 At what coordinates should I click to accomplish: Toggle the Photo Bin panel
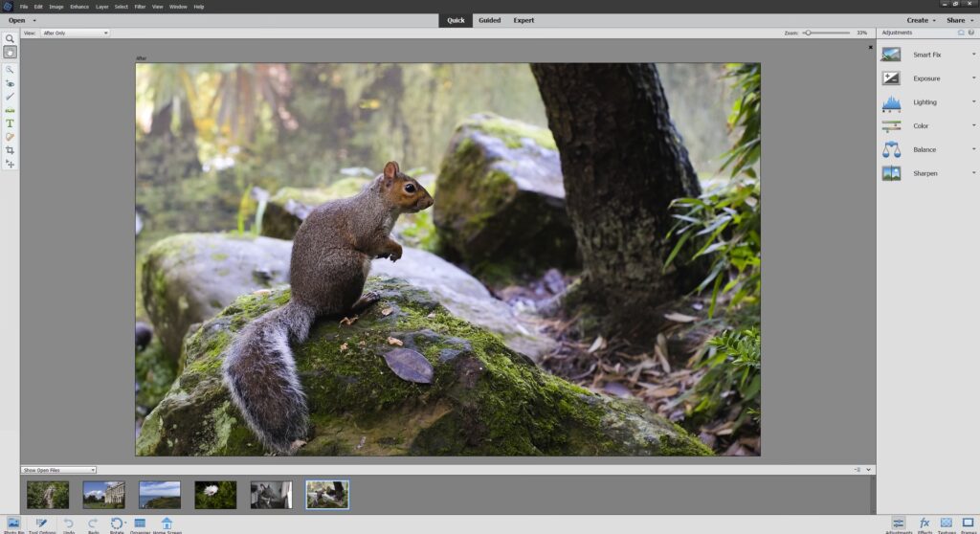(13, 523)
